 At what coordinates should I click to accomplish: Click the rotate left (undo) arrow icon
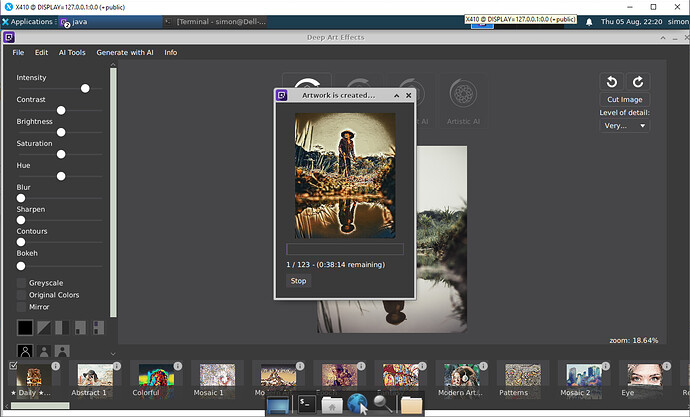(610, 83)
